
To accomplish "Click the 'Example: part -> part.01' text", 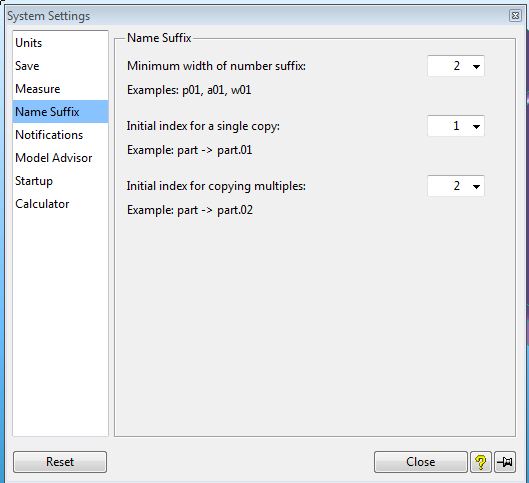I will pos(190,150).
